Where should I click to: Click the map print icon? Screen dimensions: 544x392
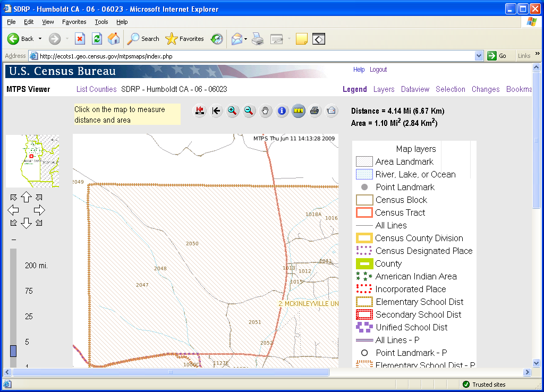click(x=315, y=111)
